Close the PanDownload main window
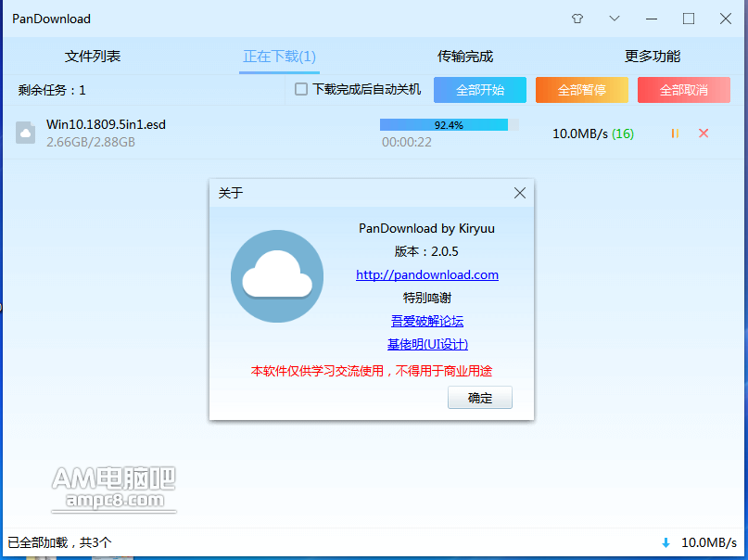Screen dimensions: 748x560 726,19
